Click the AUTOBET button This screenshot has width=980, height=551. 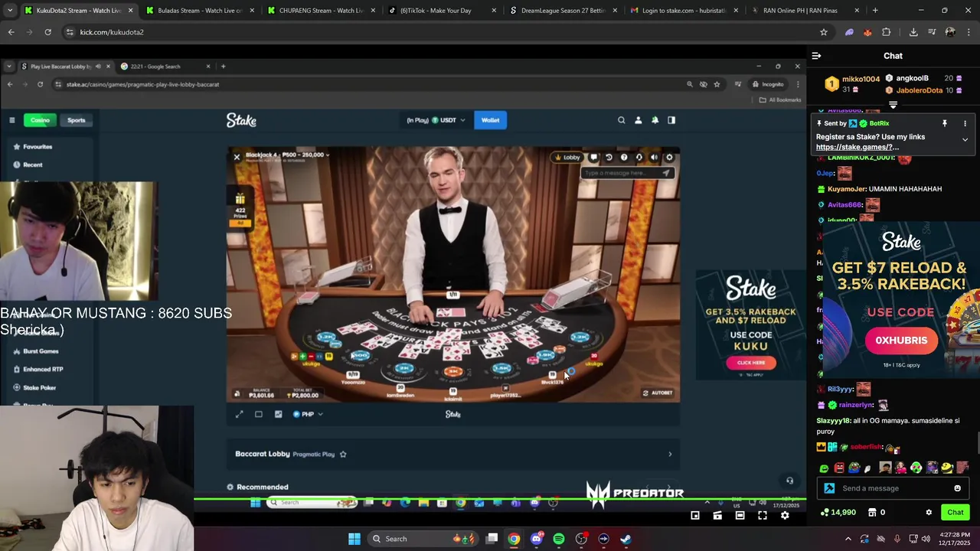click(658, 393)
